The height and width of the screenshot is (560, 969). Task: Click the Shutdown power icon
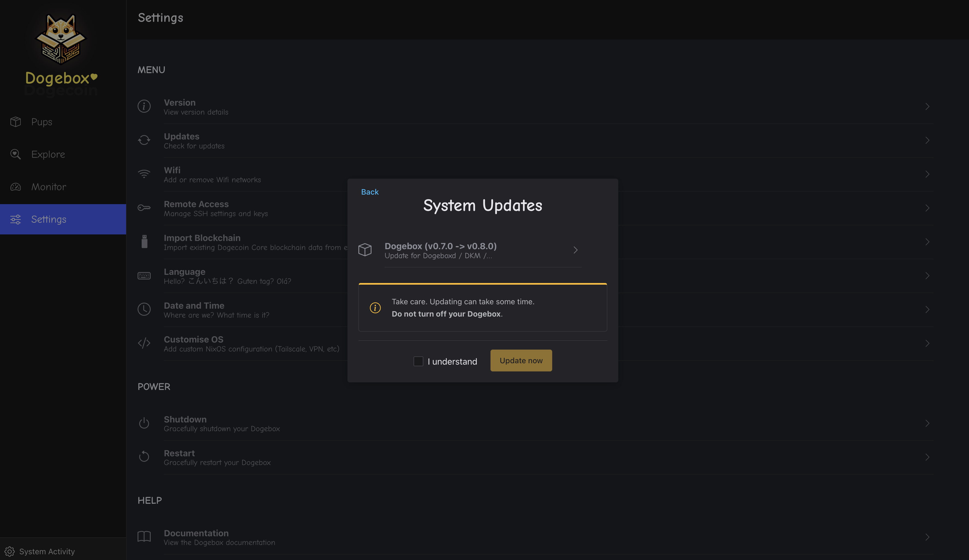tap(144, 423)
